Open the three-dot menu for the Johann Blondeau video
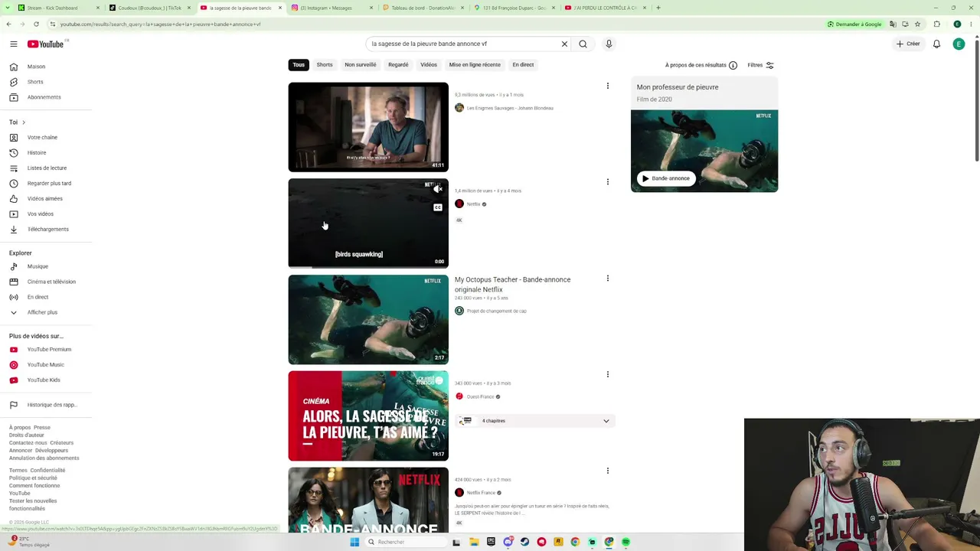This screenshot has width=980, height=551. [608, 86]
